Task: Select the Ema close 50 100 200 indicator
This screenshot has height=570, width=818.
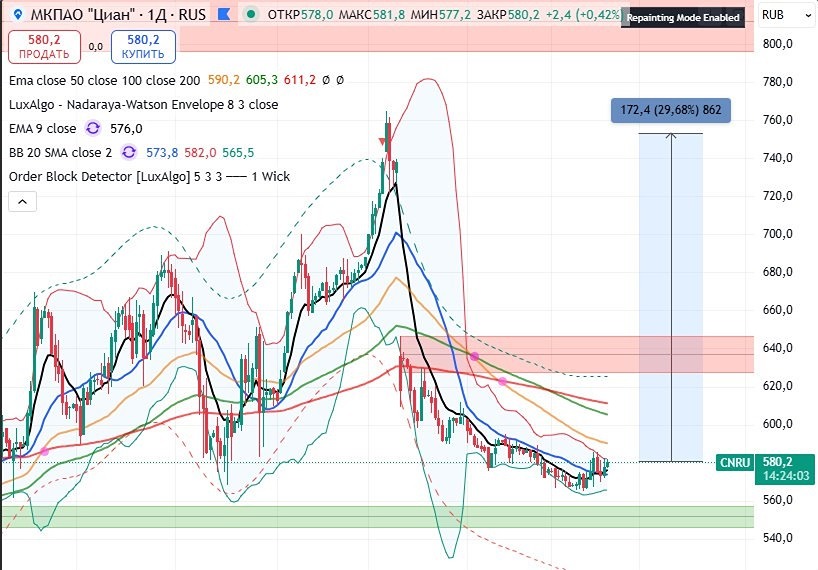Action: point(104,80)
